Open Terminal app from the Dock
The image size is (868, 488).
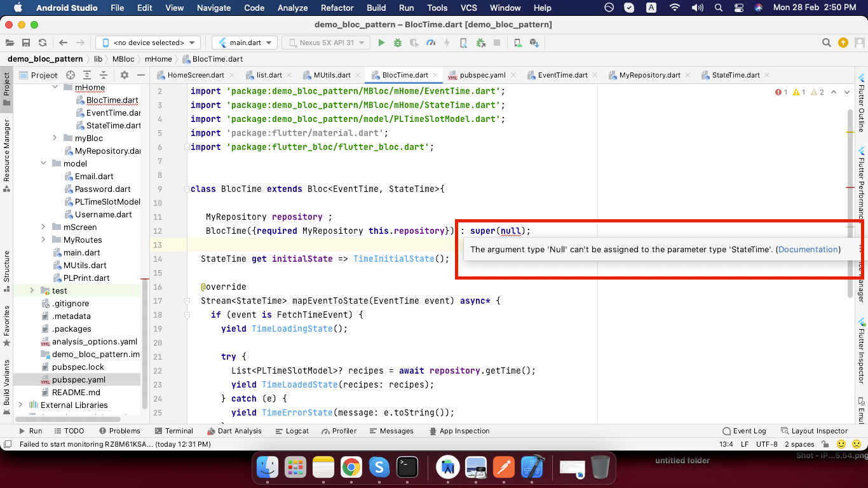coord(407,468)
